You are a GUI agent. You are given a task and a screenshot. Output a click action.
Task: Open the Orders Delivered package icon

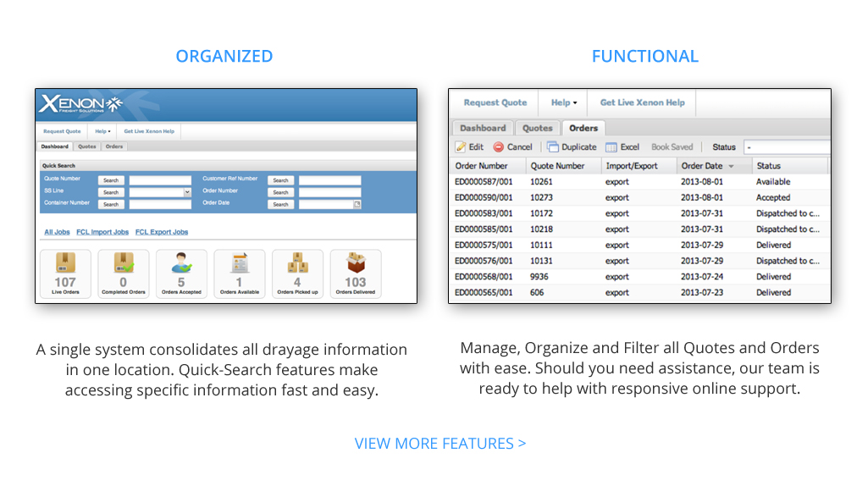pos(356,262)
